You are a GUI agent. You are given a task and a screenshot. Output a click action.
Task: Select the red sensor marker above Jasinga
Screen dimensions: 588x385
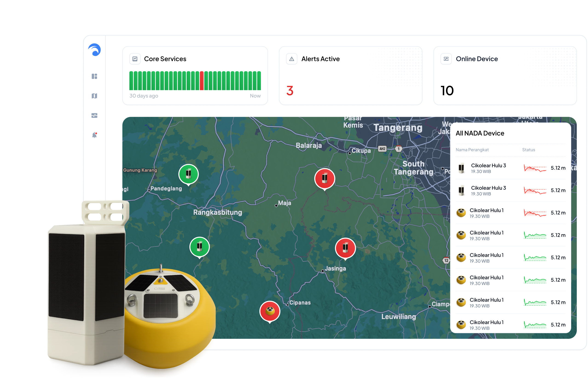click(345, 248)
